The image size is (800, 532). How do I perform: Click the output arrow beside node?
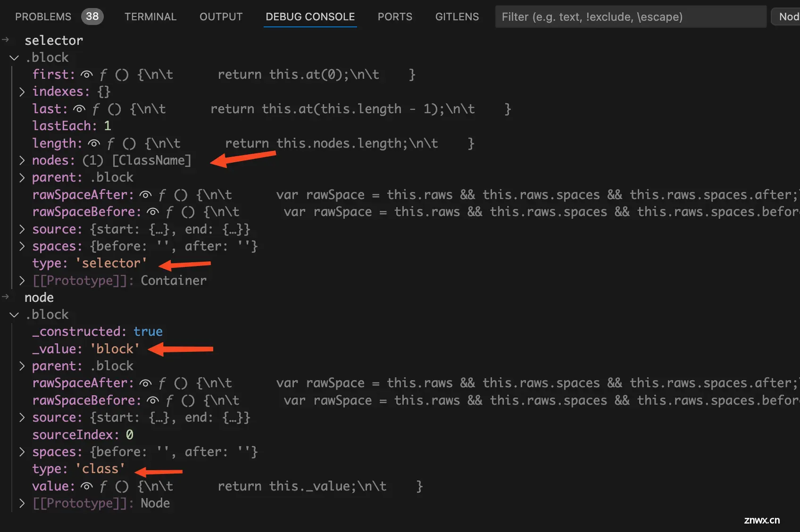coord(6,297)
